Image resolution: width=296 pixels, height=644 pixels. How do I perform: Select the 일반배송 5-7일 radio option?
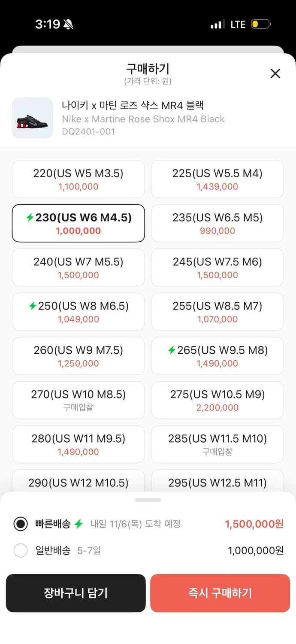21,550
